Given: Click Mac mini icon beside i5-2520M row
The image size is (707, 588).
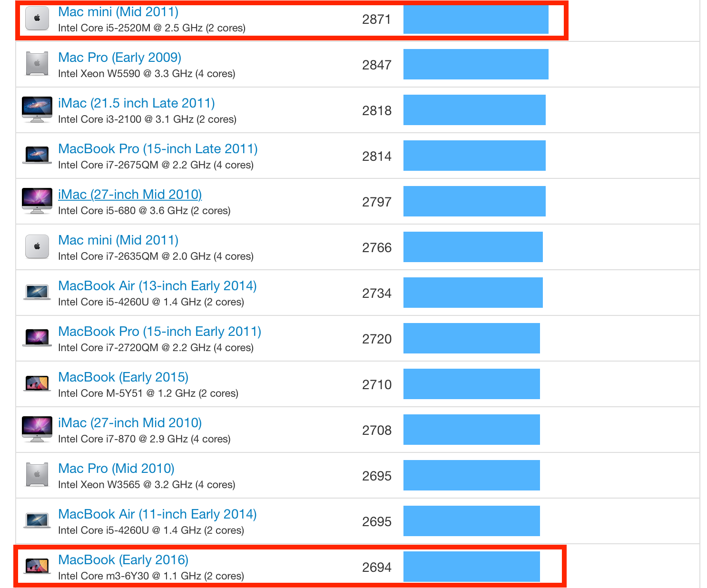Looking at the screenshot, I should point(37,19).
